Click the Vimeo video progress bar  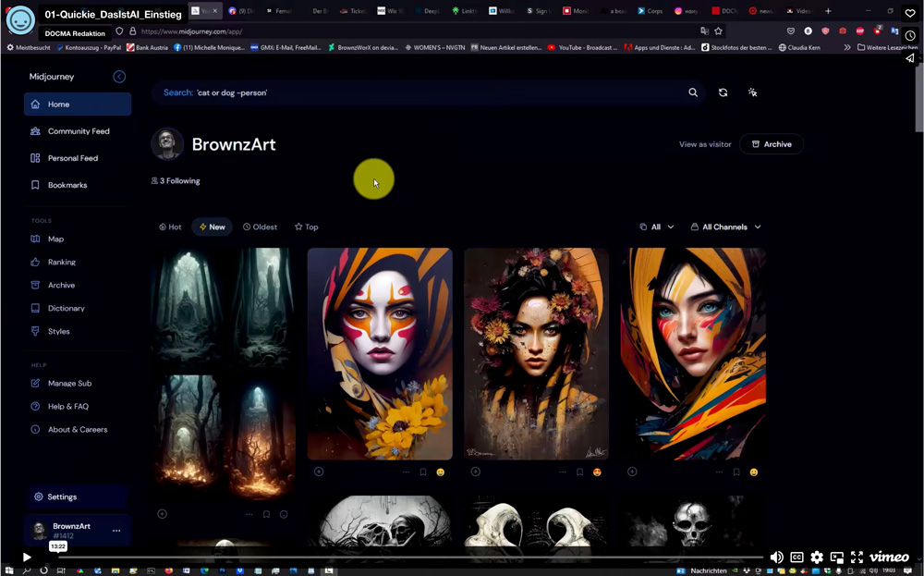coord(410,557)
